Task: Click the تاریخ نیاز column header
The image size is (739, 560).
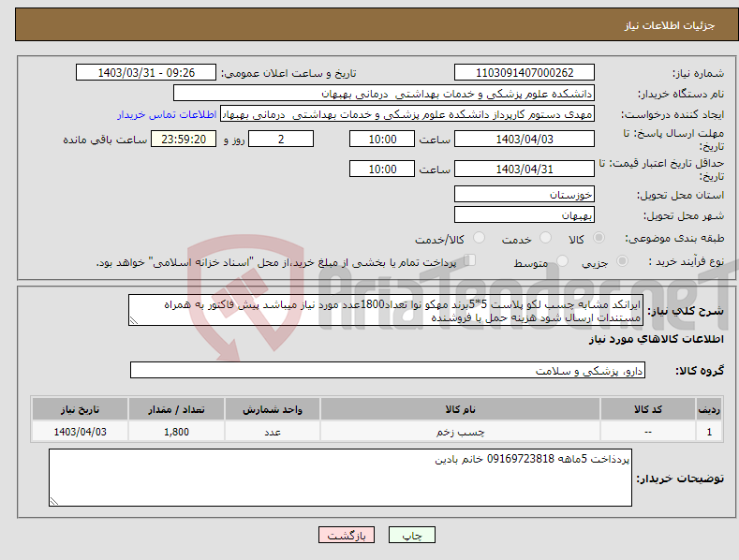Action: click(81, 409)
